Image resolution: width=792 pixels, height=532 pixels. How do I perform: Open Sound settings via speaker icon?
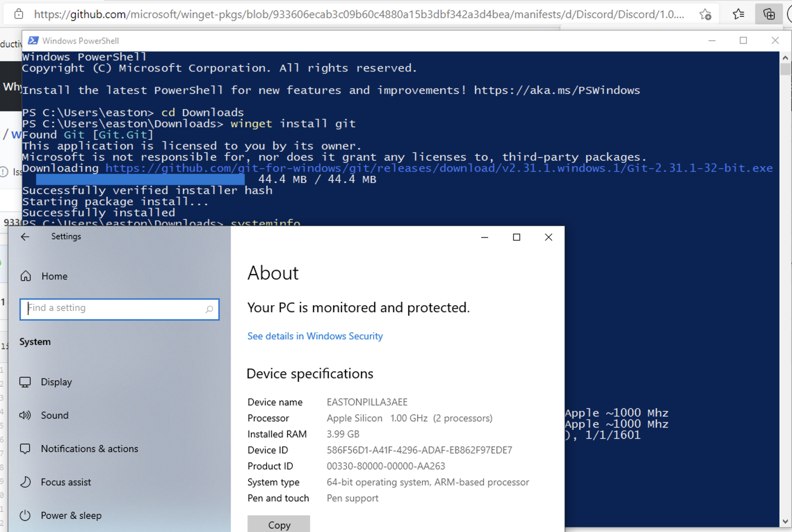point(25,415)
